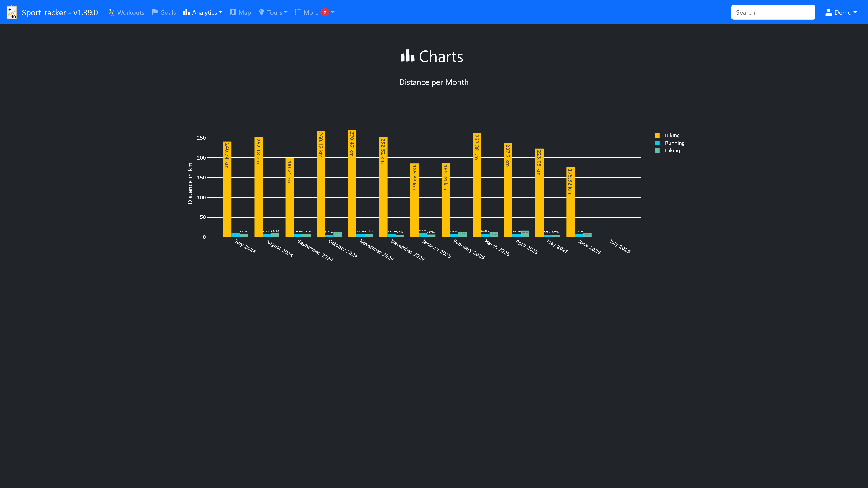Viewport: 868px width, 488px height.
Task: Expand the Analytics dropdown menu
Action: pyautogui.click(x=205, y=12)
